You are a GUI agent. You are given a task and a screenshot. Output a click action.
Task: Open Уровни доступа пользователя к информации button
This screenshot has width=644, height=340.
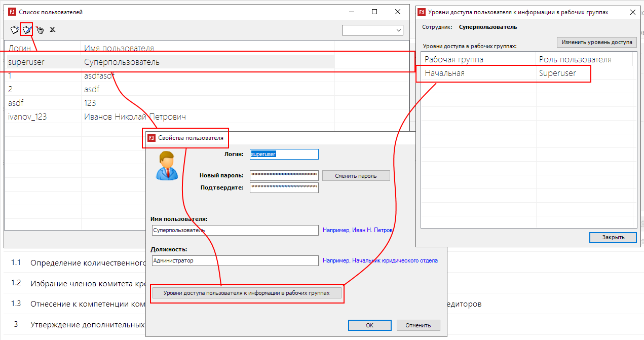click(x=247, y=293)
